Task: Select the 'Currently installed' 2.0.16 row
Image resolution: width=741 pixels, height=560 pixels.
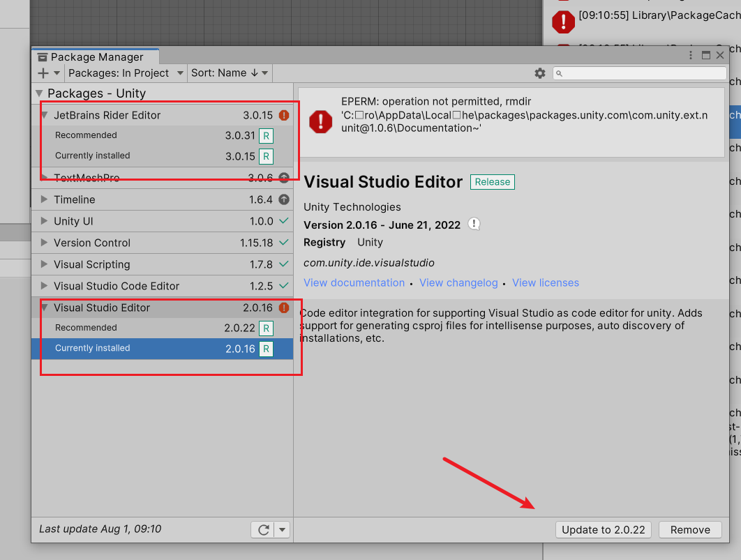Action: click(x=162, y=349)
